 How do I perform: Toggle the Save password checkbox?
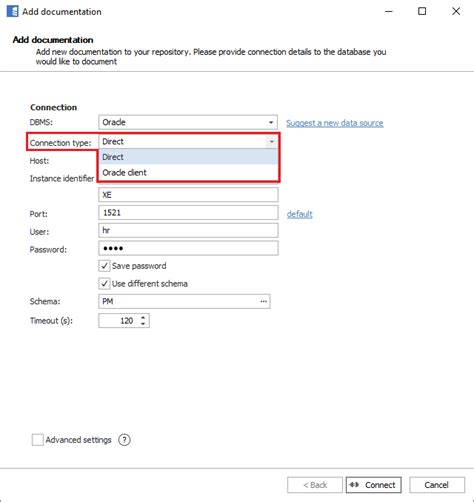(x=104, y=266)
